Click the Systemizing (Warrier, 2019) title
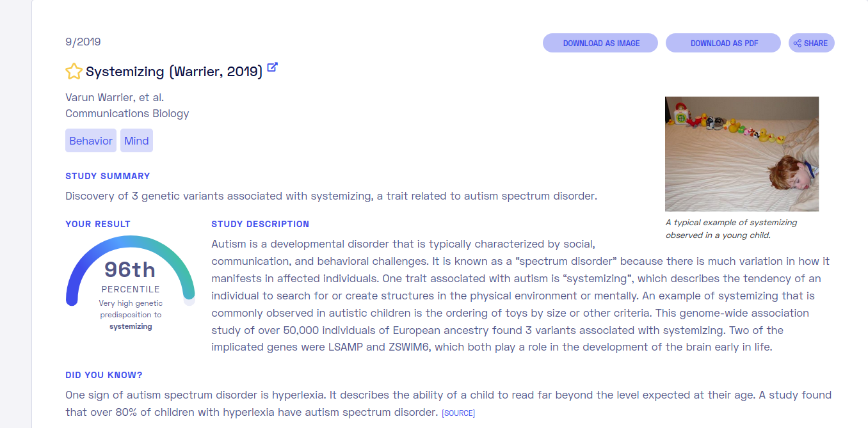 click(x=174, y=72)
